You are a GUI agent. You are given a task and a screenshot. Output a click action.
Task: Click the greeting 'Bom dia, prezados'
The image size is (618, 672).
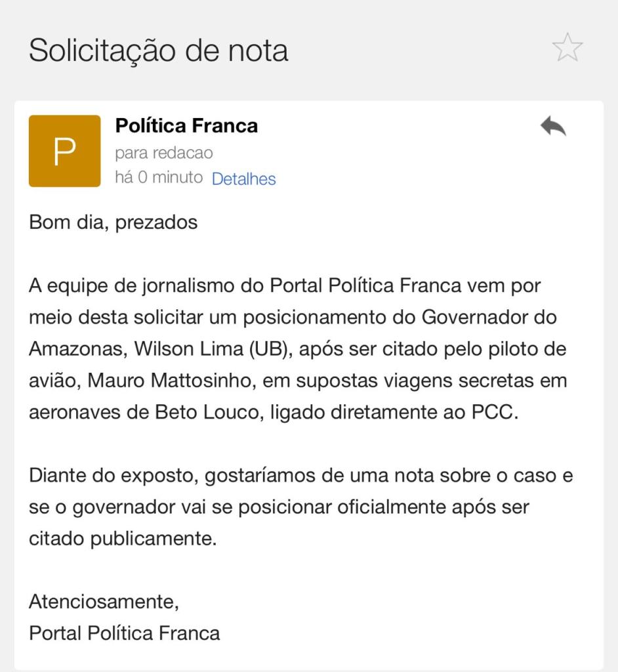click(113, 222)
